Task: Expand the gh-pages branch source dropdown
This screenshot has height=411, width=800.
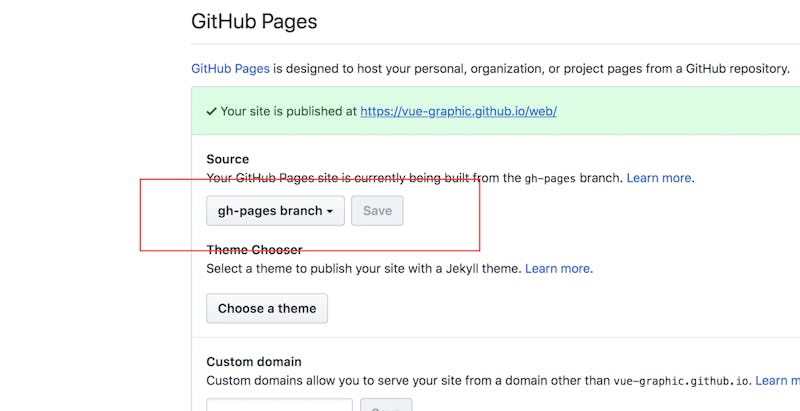Action: point(275,211)
